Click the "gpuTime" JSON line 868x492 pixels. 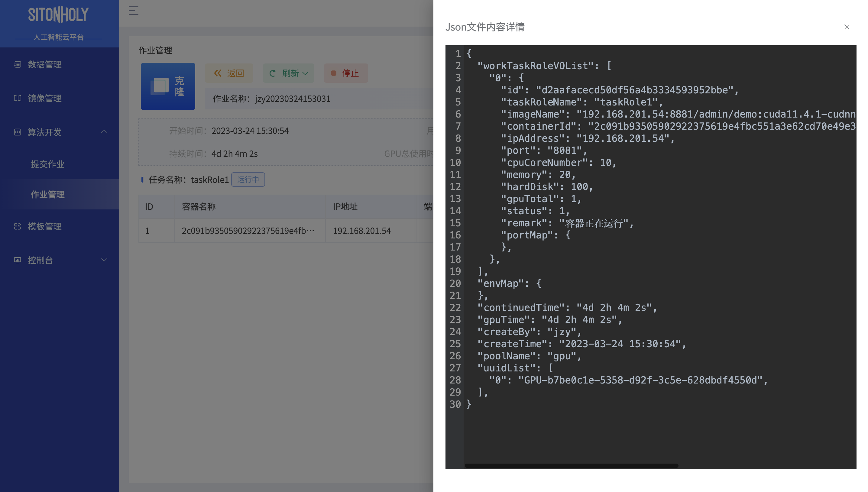550,320
